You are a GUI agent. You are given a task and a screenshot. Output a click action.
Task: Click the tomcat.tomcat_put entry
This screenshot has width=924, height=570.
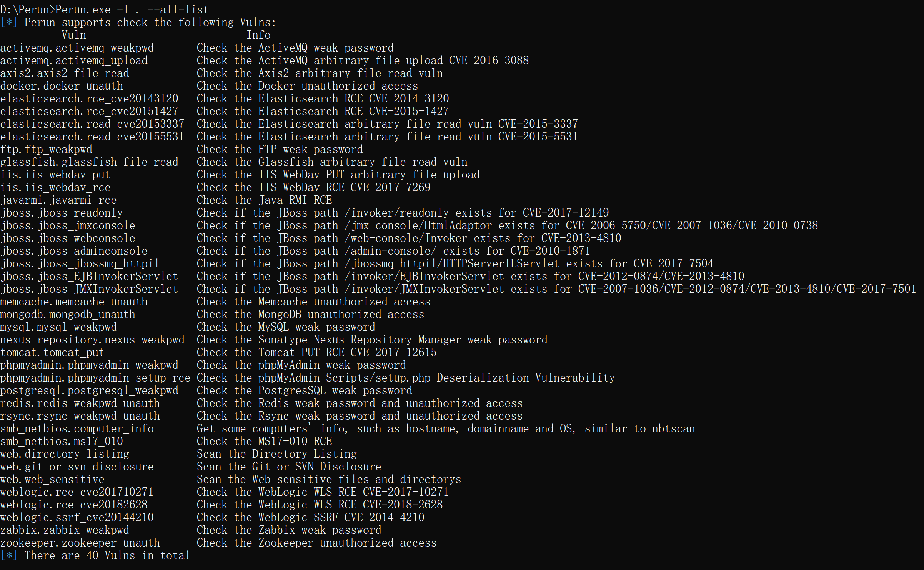pyautogui.click(x=52, y=352)
